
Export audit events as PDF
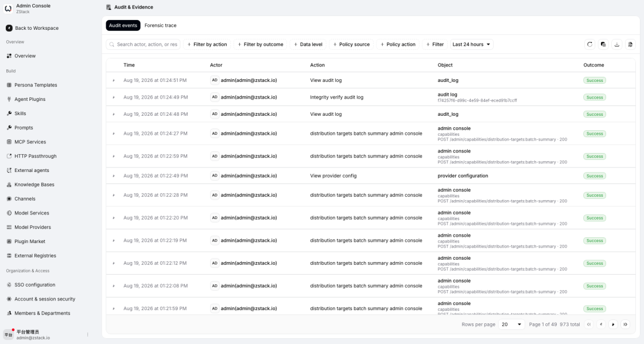pos(630,44)
